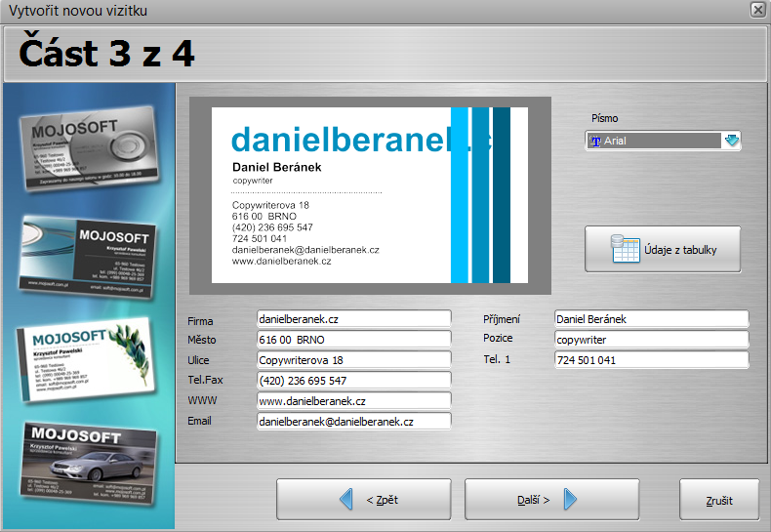Click the dark blue stripe on card preview
Screen dimensions: 771x532
(502, 195)
